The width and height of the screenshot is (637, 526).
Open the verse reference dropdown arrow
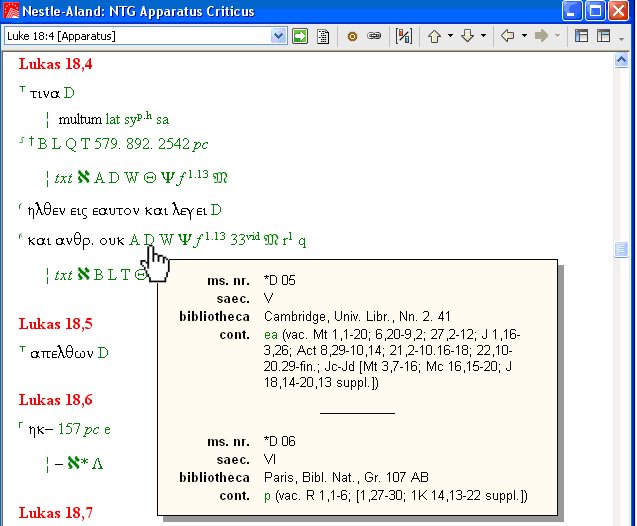(x=278, y=36)
